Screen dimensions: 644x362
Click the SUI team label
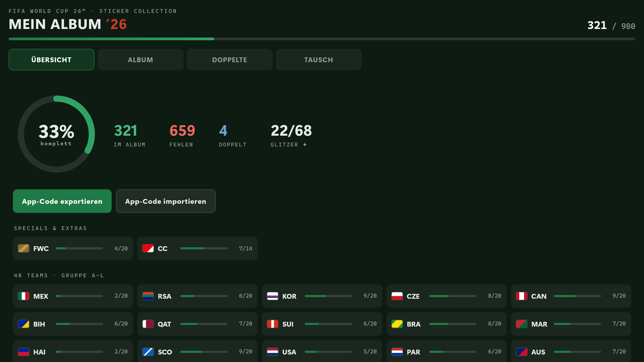[x=288, y=324]
